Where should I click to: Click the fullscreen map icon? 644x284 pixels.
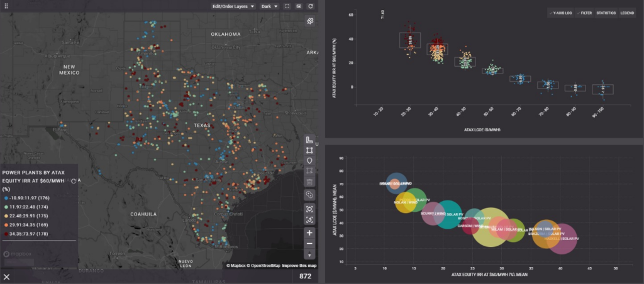pos(287,6)
